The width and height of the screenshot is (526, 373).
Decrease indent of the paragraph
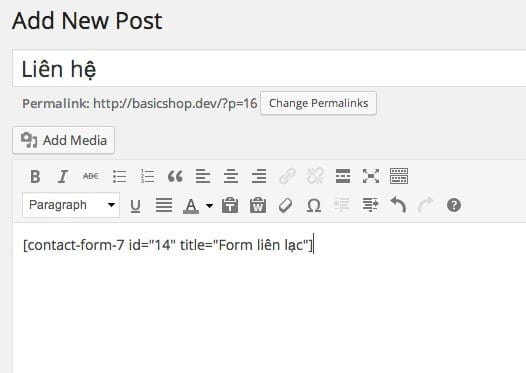pos(342,205)
